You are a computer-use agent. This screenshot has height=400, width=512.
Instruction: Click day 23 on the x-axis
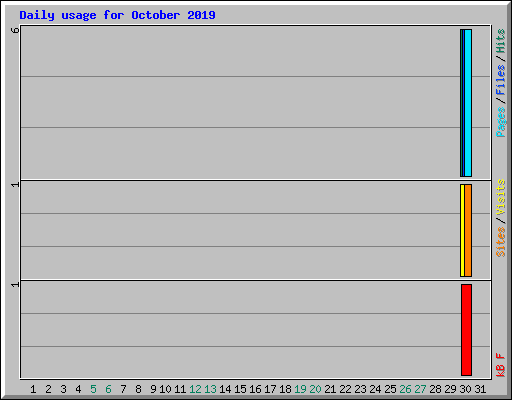(360, 389)
